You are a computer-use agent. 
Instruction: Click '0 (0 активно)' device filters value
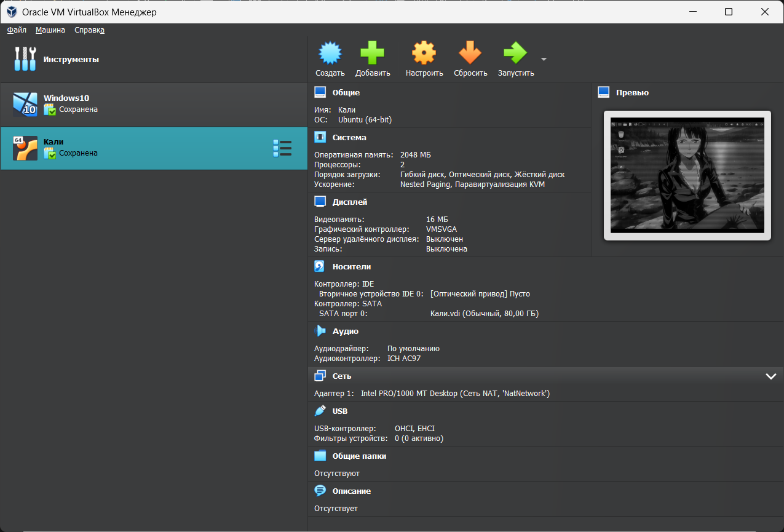[x=419, y=438]
